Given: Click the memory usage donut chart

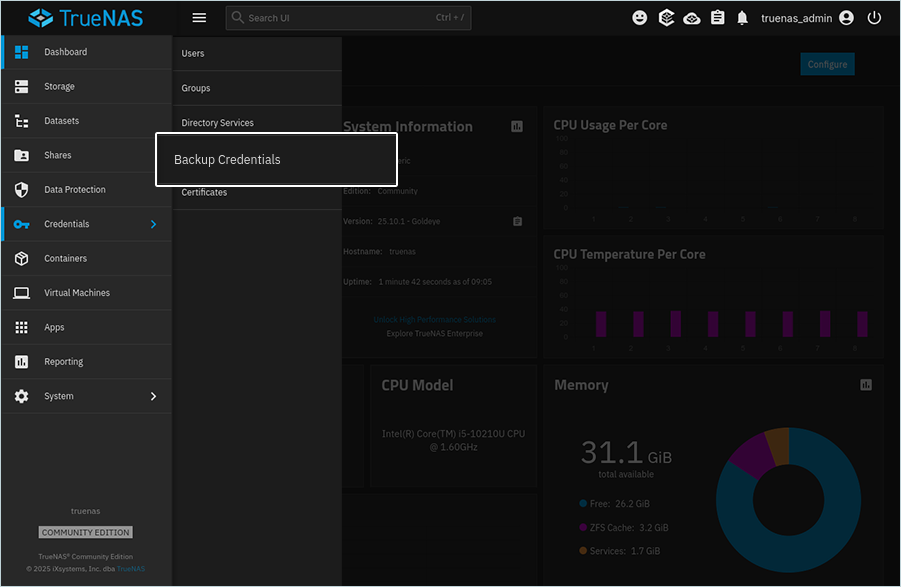Looking at the screenshot, I should coord(788,500).
